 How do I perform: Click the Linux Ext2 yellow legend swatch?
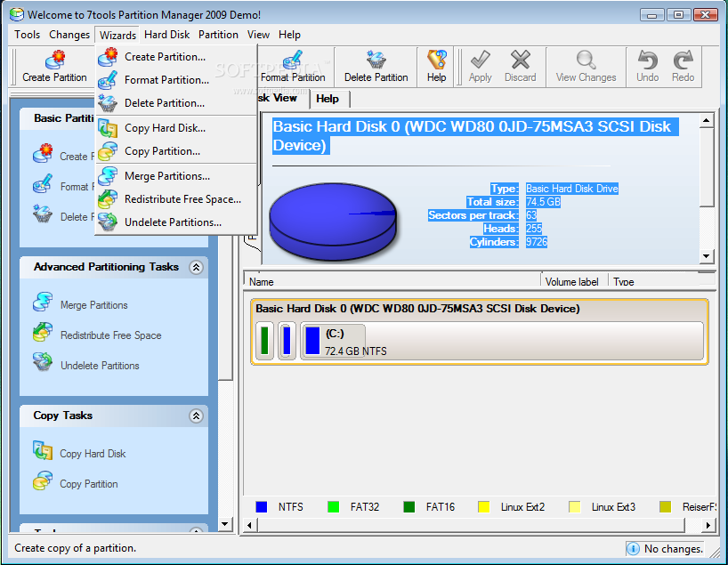coord(484,507)
